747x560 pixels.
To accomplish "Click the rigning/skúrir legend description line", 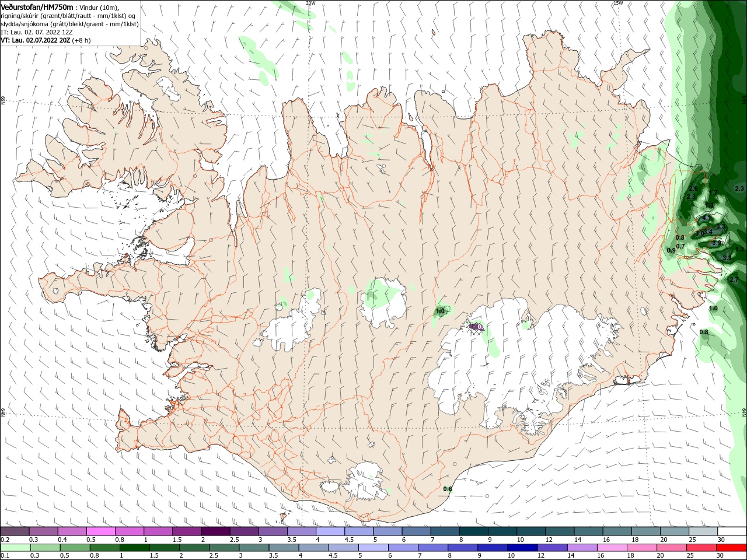I will (68, 16).
